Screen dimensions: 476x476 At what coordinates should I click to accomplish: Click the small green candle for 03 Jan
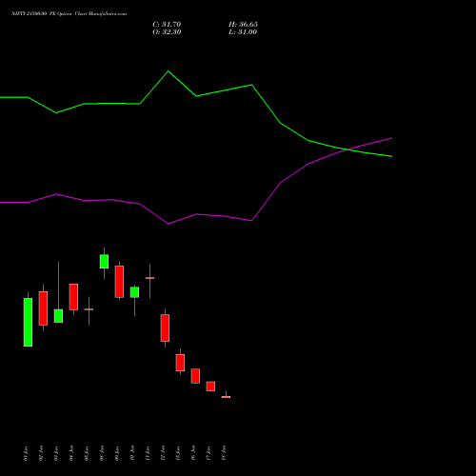[x=58, y=316]
